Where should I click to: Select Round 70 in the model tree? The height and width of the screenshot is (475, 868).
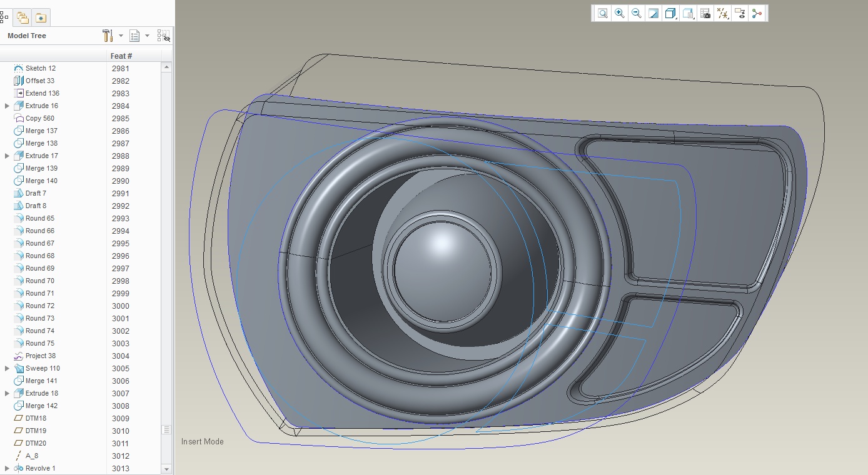[x=40, y=281]
